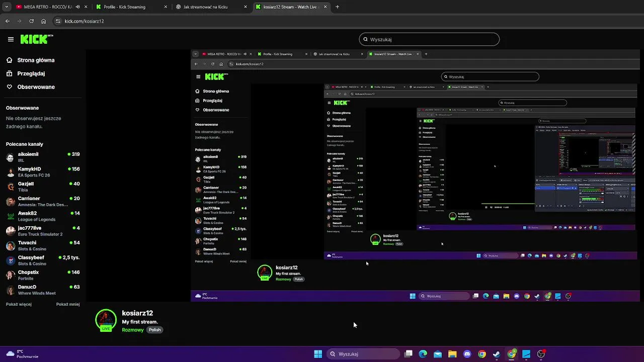Open the Kick hamburger menu
Viewport: 644px width, 362px height.
11,39
